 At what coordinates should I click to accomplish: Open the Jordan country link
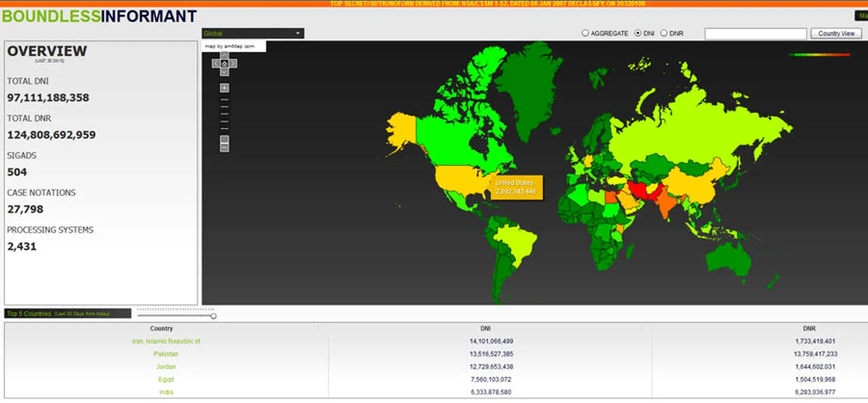(x=166, y=367)
